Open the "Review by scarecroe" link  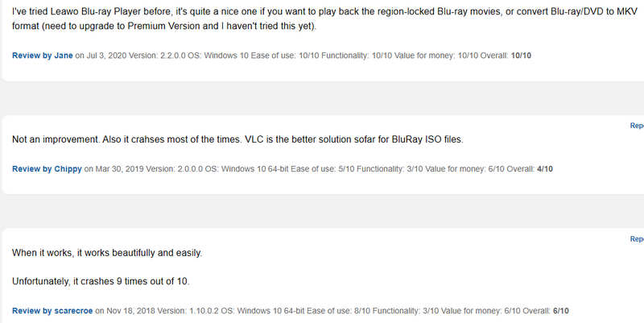coord(52,310)
